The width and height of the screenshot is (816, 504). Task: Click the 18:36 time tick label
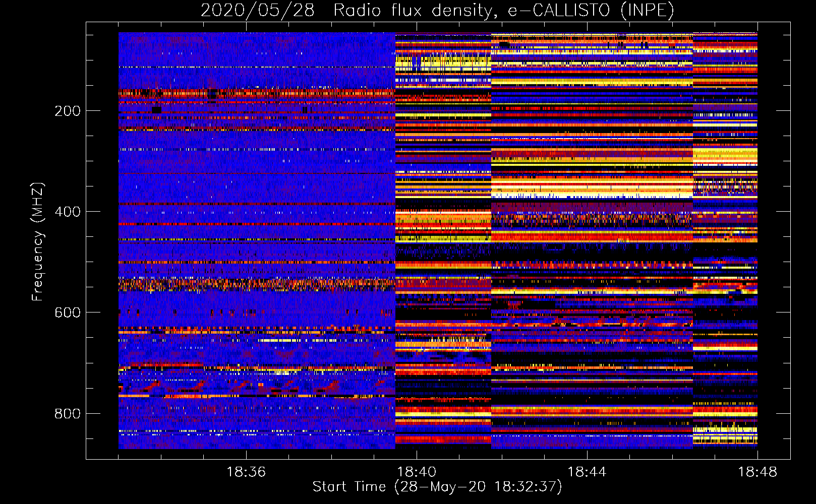tap(246, 472)
